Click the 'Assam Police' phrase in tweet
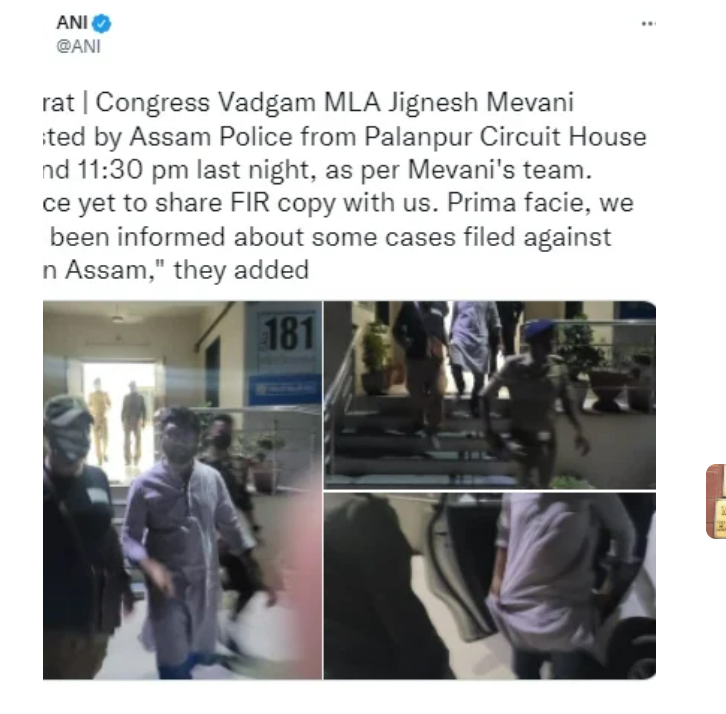The image size is (726, 714). [x=211, y=137]
